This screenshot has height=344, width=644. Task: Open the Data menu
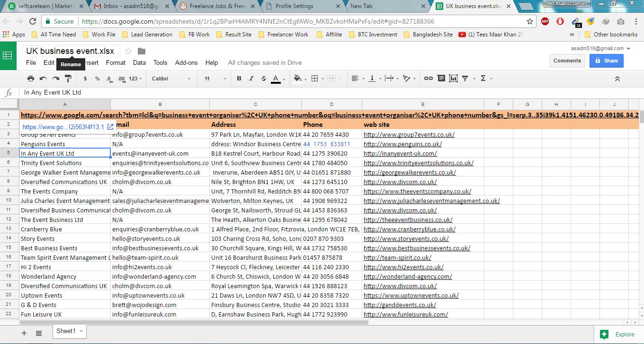139,62
